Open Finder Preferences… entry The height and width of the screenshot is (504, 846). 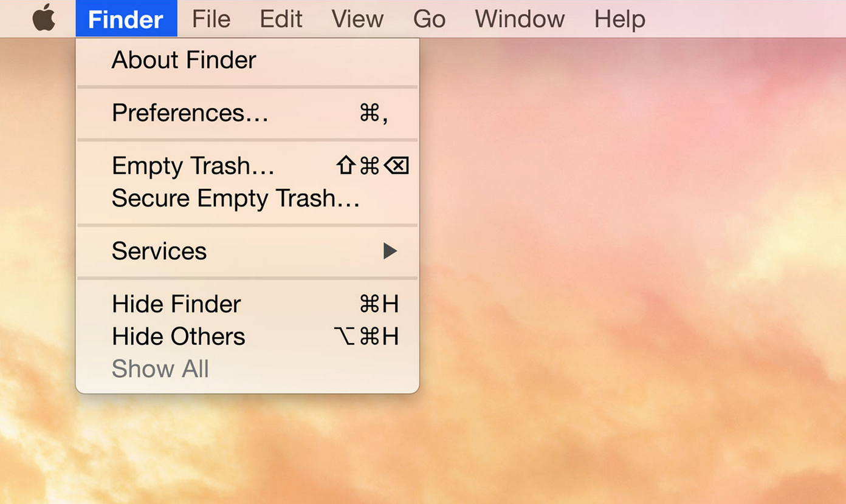point(247,113)
